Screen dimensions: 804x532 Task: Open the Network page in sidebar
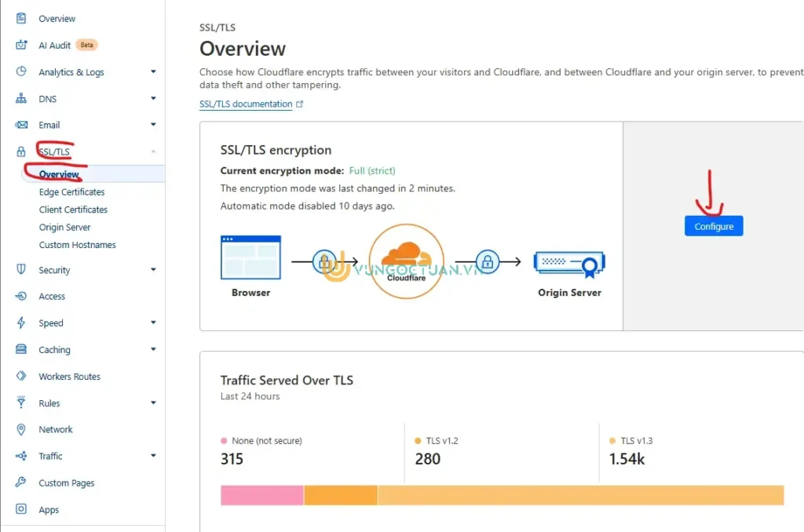click(56, 429)
